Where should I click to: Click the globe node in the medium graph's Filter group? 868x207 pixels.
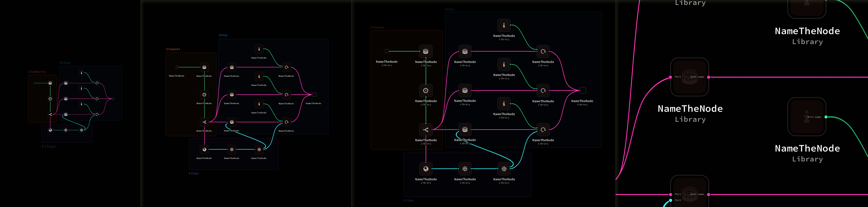point(204,149)
